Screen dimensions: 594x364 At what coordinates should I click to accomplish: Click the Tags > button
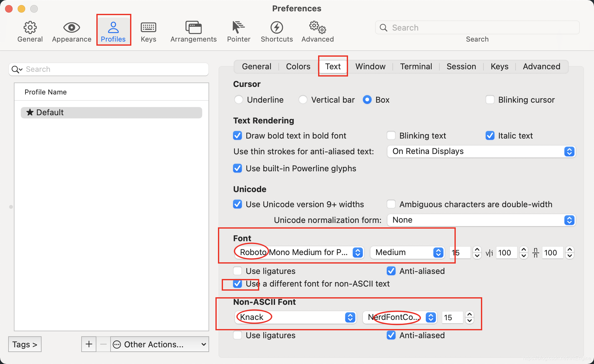coord(25,344)
